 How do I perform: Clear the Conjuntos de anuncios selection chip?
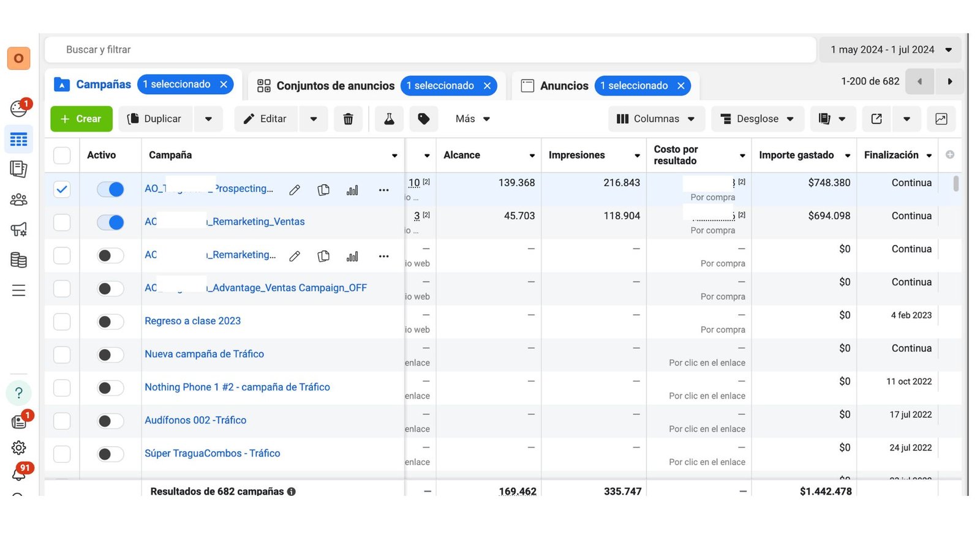tap(487, 86)
